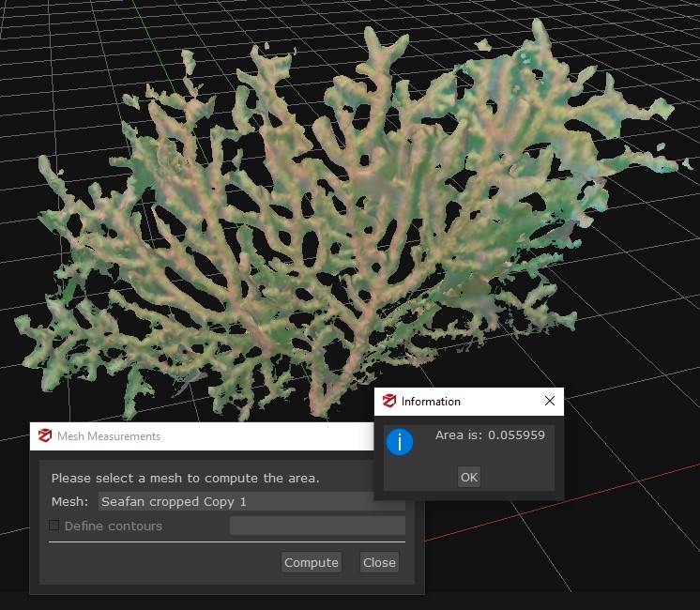
Task: Open the Mesh dropdown showing Seafan cropped
Action: 251,501
